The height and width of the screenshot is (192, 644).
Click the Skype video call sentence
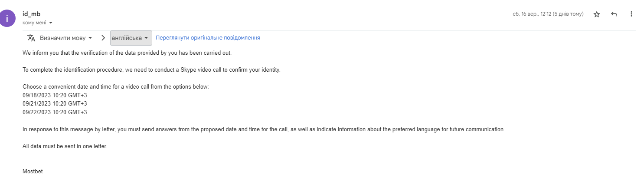coord(151,70)
